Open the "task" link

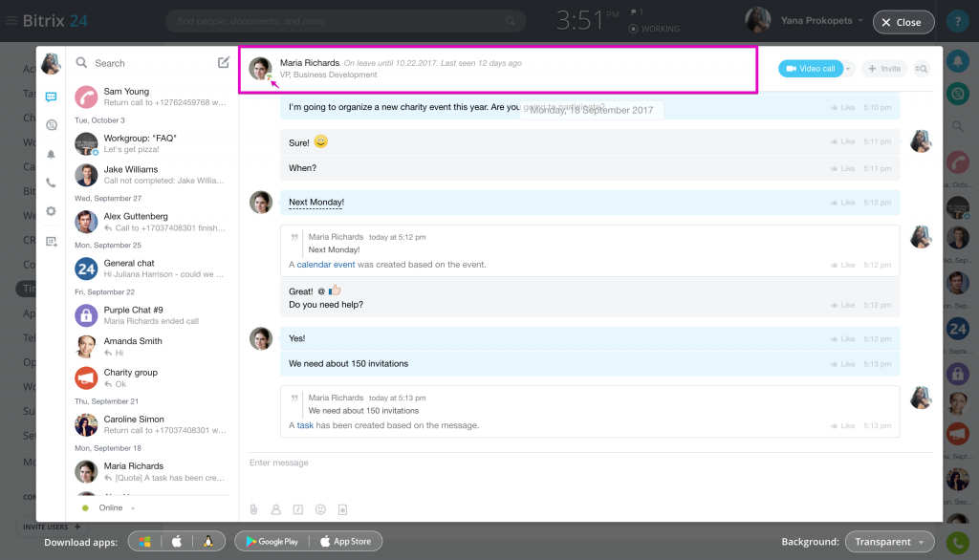pos(305,425)
